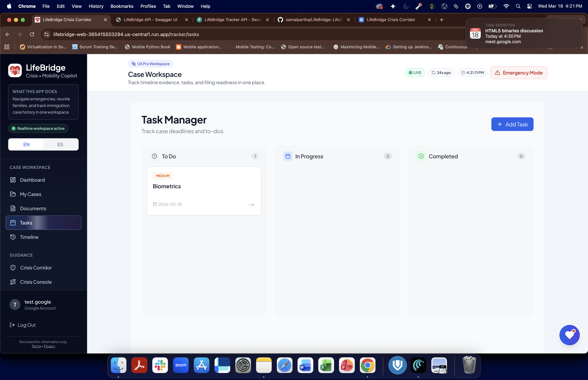Click the Crisis Console route icon
588x380 pixels.
(13, 282)
